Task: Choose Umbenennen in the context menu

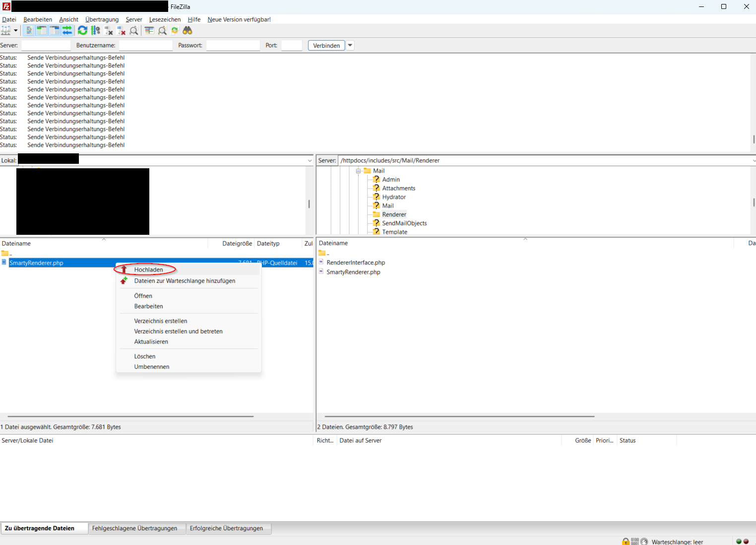Action: point(189,367)
